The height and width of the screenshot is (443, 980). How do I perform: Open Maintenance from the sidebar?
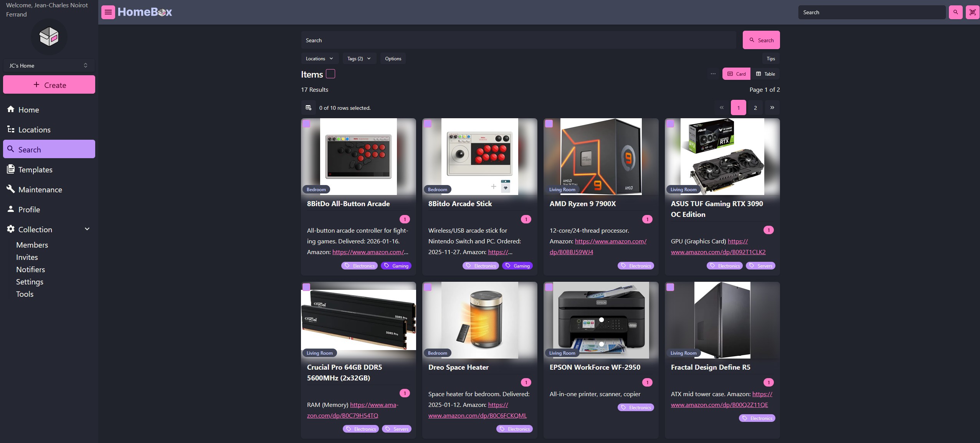pyautogui.click(x=49, y=189)
